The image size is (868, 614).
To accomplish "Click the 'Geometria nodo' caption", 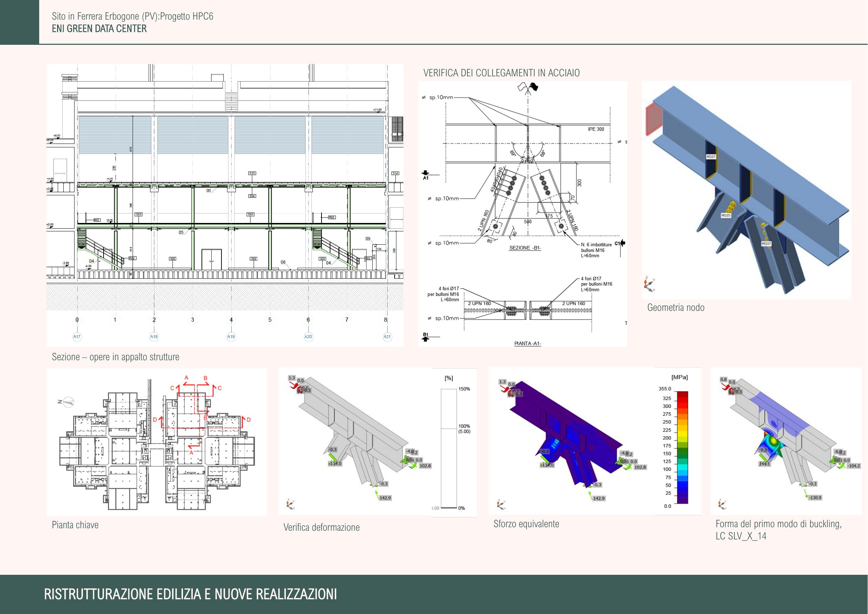I will click(x=676, y=308).
